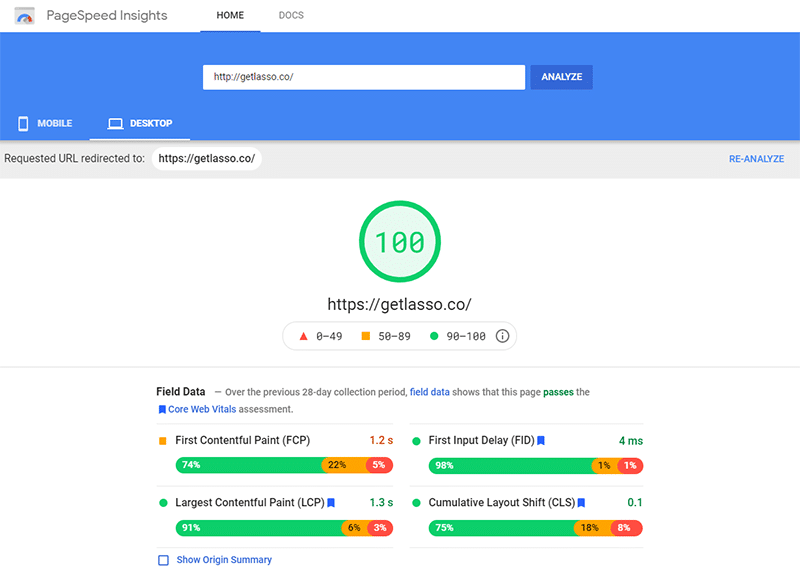Click the 1.2 s FCP value
Image resolution: width=800 pixels, height=587 pixels.
click(381, 441)
